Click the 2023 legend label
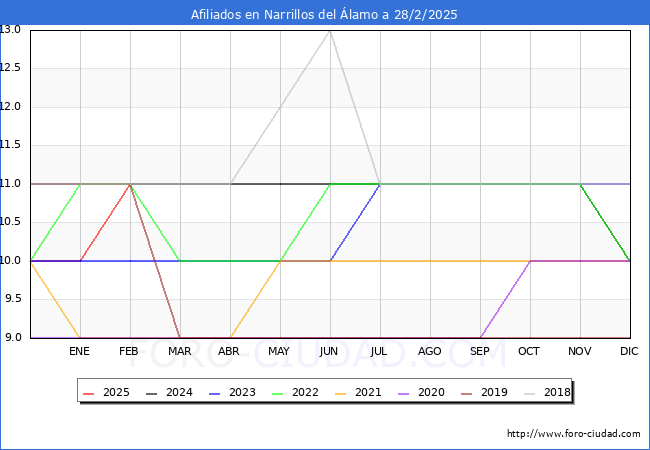The image size is (650, 450). [x=242, y=392]
